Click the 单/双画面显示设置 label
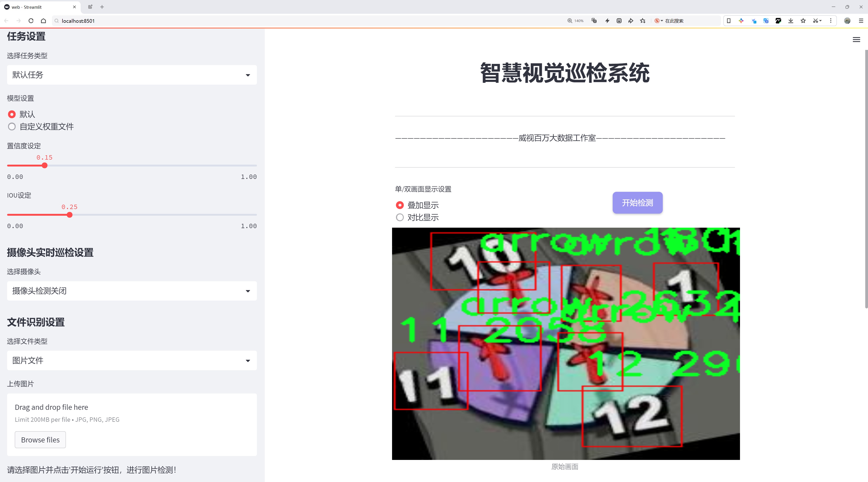 click(423, 189)
